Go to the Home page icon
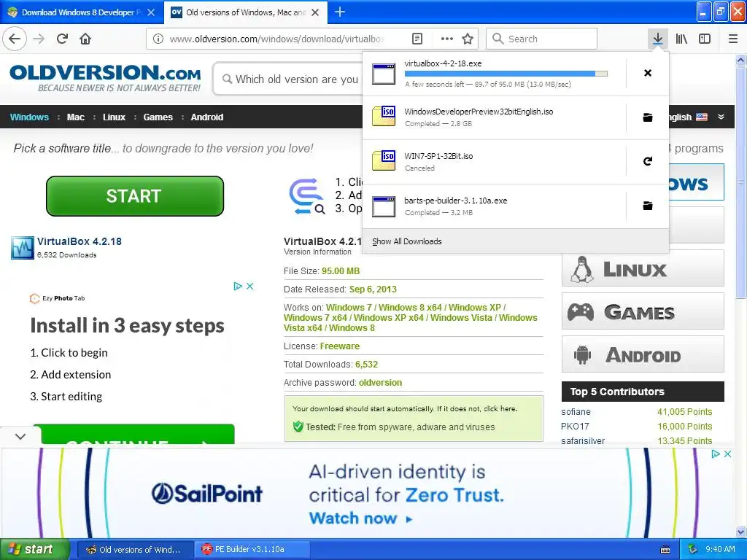The width and height of the screenshot is (747, 560). pyautogui.click(x=85, y=39)
